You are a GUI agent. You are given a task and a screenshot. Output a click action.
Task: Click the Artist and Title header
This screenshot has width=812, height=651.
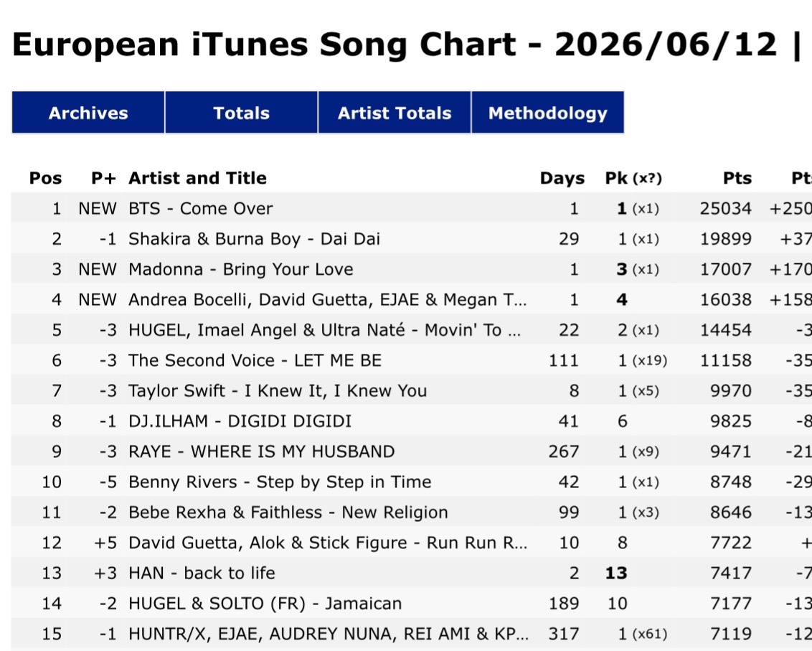pyautogui.click(x=197, y=178)
